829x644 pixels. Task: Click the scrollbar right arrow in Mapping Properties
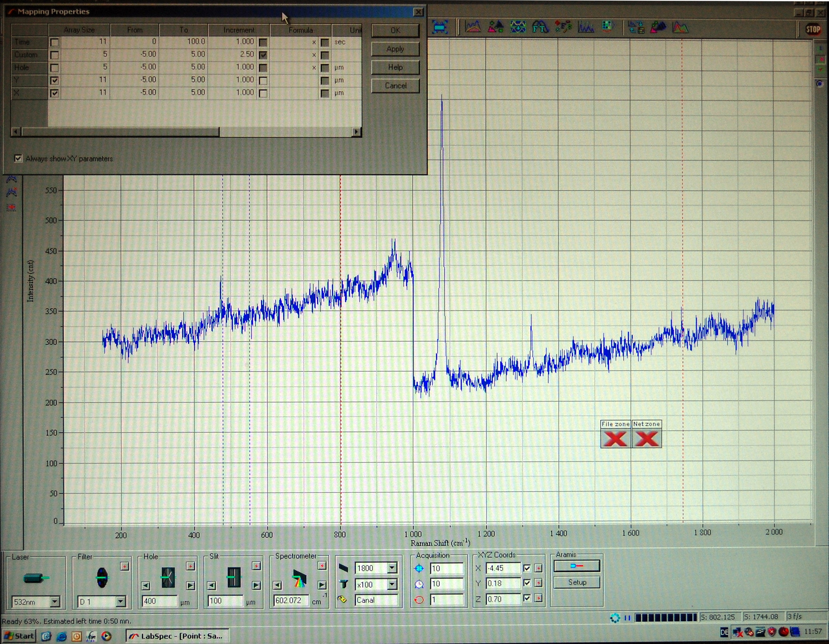coord(356,132)
